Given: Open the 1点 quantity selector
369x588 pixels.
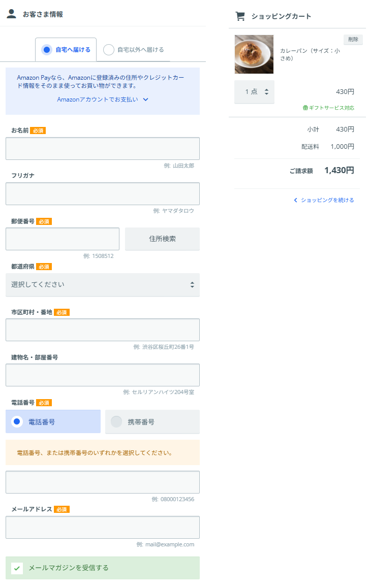Looking at the screenshot, I should 254,92.
